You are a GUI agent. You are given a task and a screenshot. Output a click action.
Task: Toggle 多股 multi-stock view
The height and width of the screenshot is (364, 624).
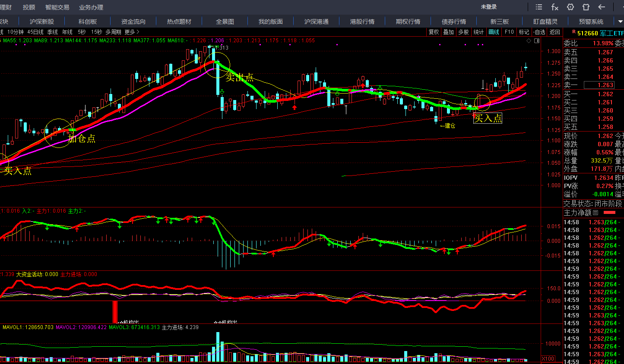[x=463, y=32]
